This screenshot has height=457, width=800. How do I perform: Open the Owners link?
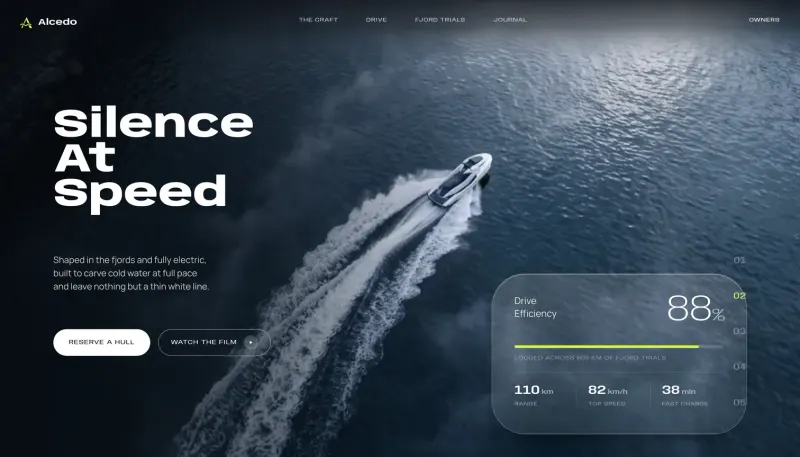(x=764, y=20)
